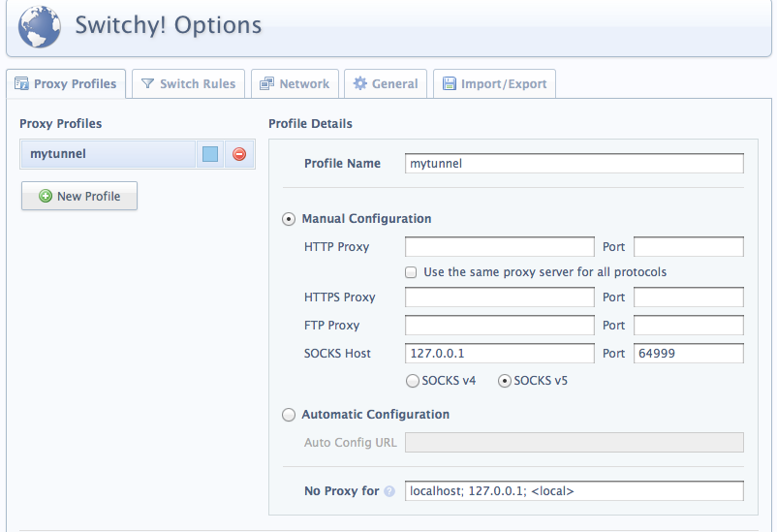Click the Auto Config URL field
This screenshot has height=532, width=777.
[x=575, y=443]
